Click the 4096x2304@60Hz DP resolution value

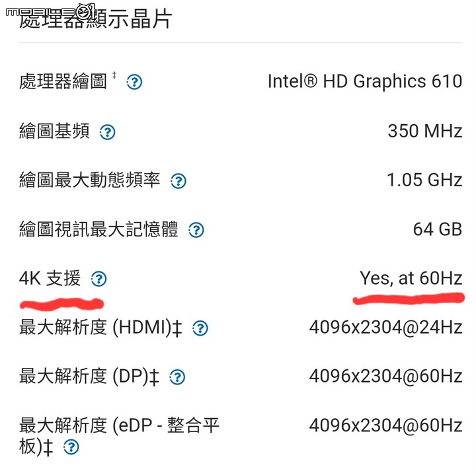tap(386, 376)
